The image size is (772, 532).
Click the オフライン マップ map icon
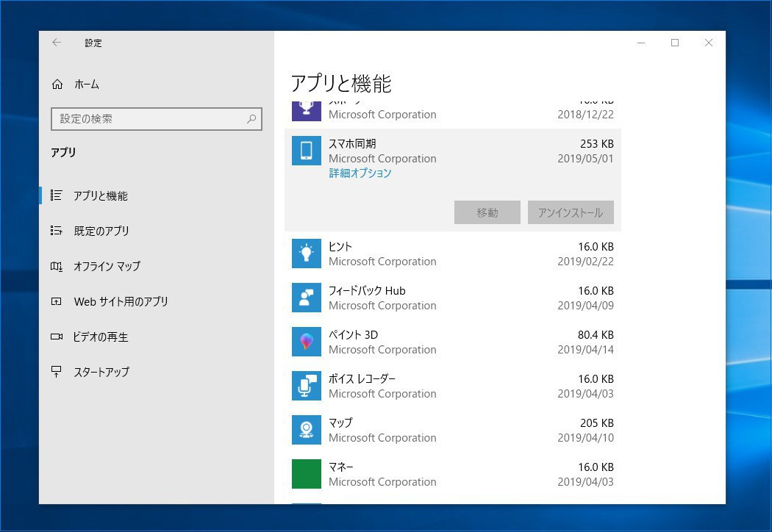coord(56,266)
